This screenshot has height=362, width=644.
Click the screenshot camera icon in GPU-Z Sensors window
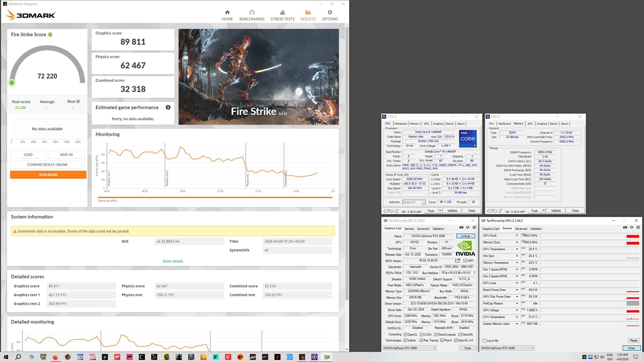[625, 227]
